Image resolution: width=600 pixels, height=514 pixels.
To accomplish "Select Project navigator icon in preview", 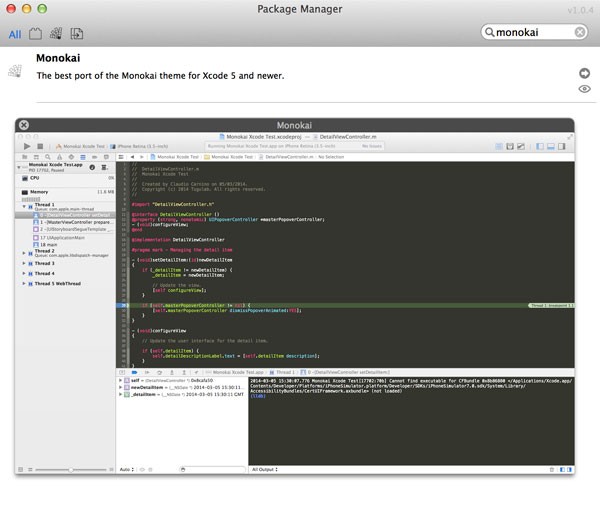I will (24, 157).
